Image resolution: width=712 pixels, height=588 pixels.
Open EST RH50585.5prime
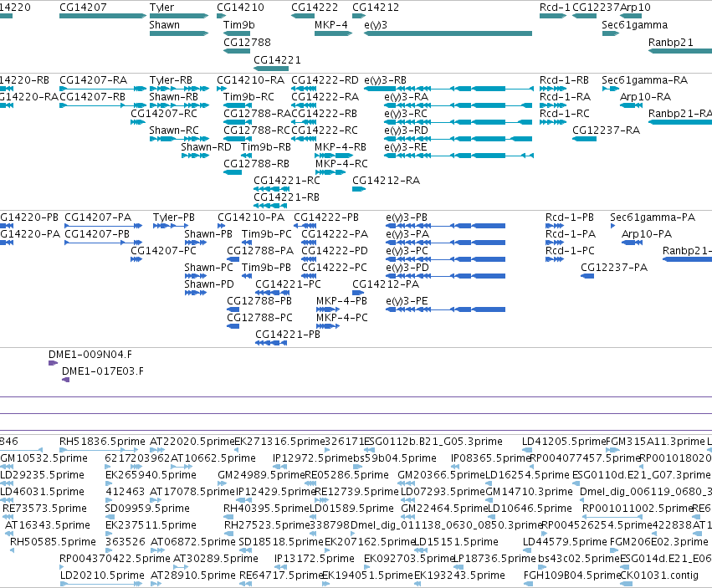pos(53,542)
